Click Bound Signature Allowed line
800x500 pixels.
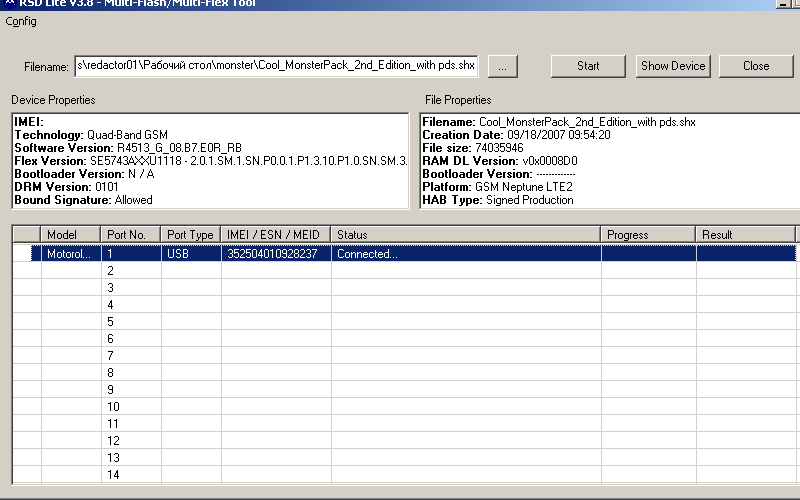[x=83, y=200]
